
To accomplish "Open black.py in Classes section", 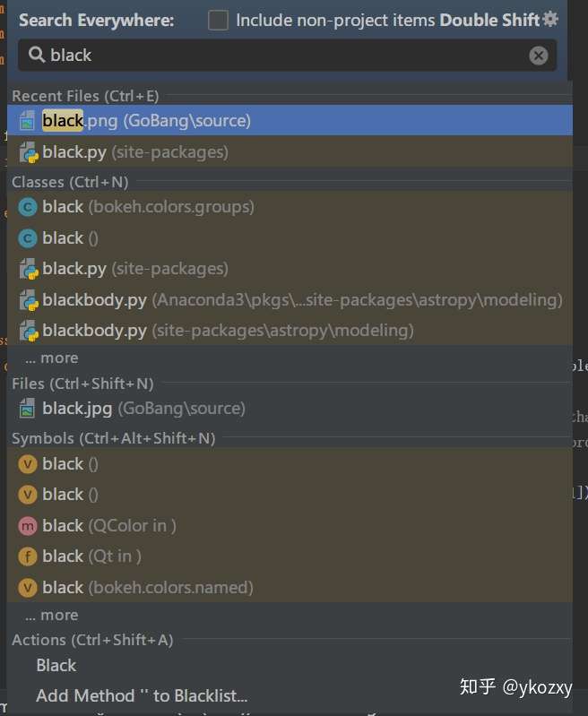I will (x=290, y=269).
